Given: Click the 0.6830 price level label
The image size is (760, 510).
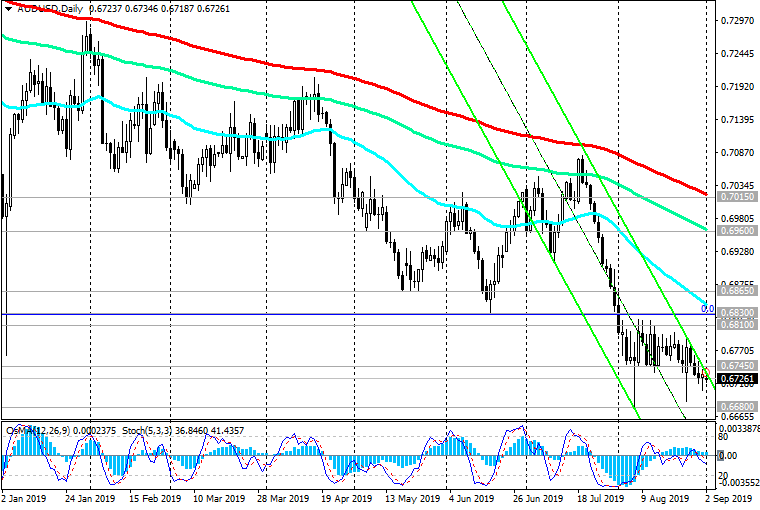Looking at the screenshot, I should 736,313.
